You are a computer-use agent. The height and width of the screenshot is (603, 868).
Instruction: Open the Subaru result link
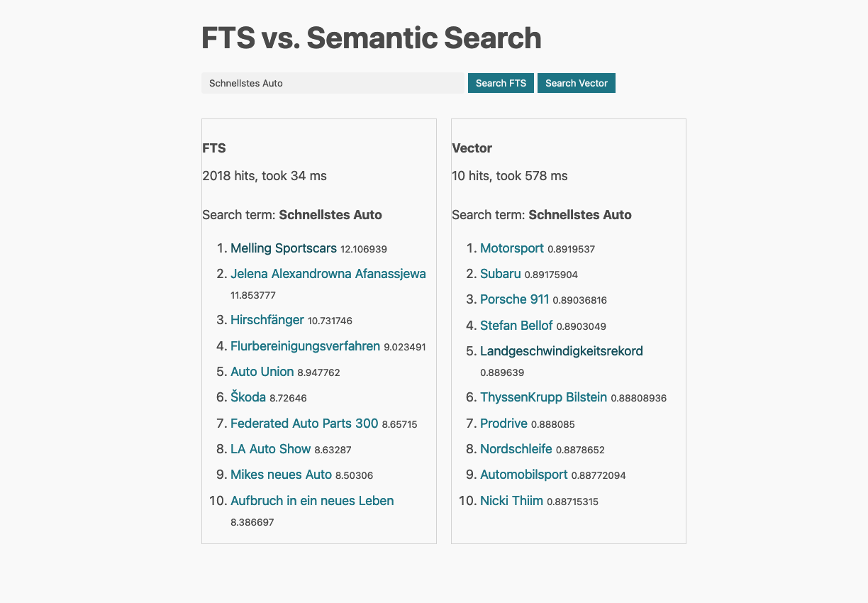(x=500, y=273)
